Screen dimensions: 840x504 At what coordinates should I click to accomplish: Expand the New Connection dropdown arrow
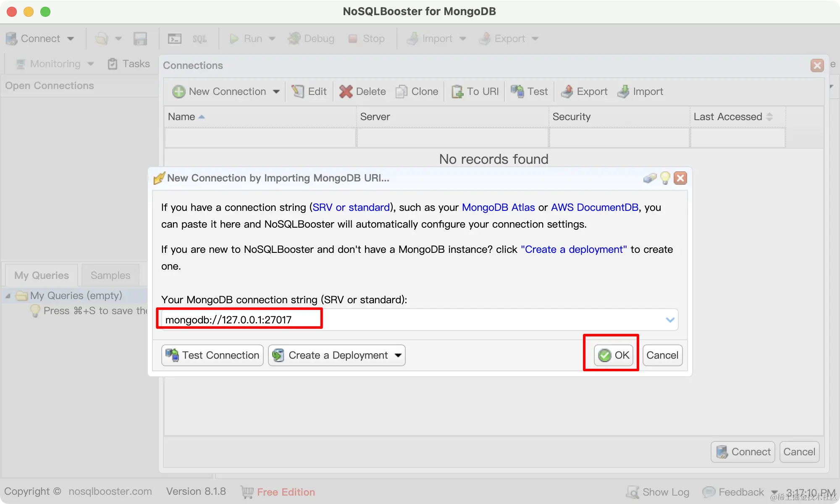(x=276, y=92)
